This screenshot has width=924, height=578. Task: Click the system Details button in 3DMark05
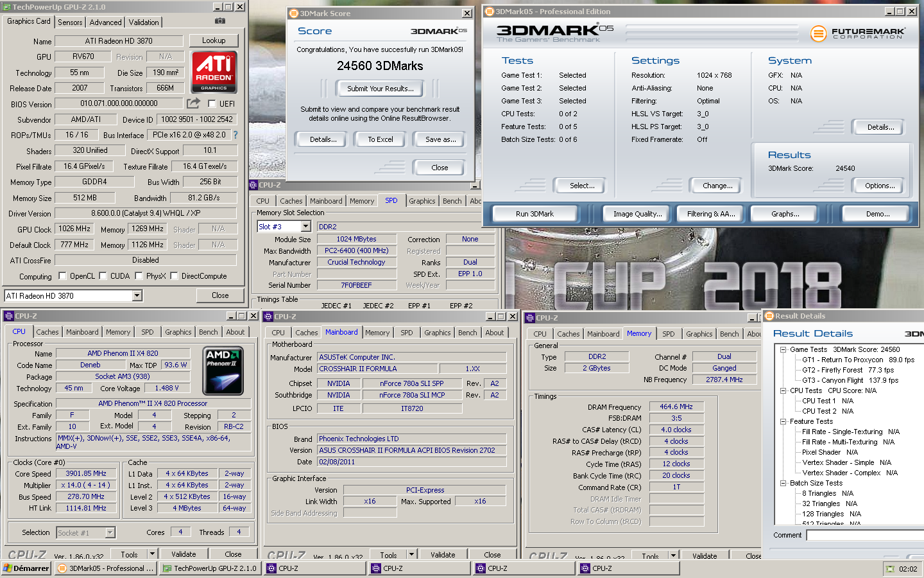[x=880, y=127]
